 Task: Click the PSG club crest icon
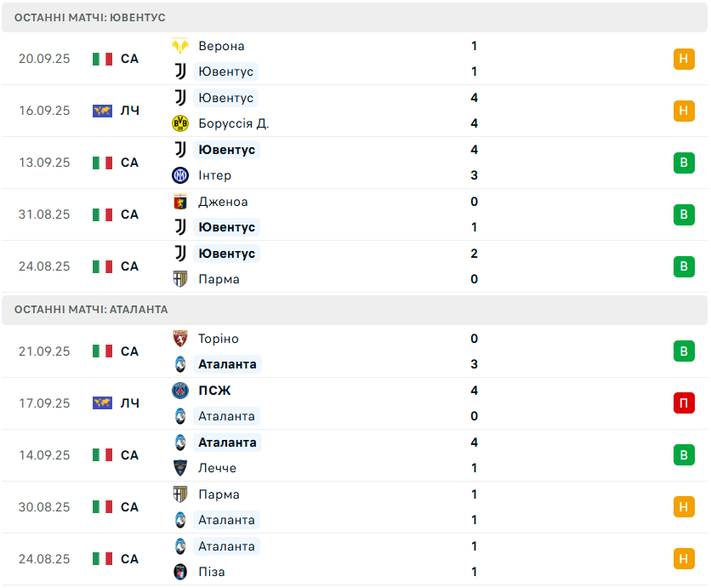180,391
